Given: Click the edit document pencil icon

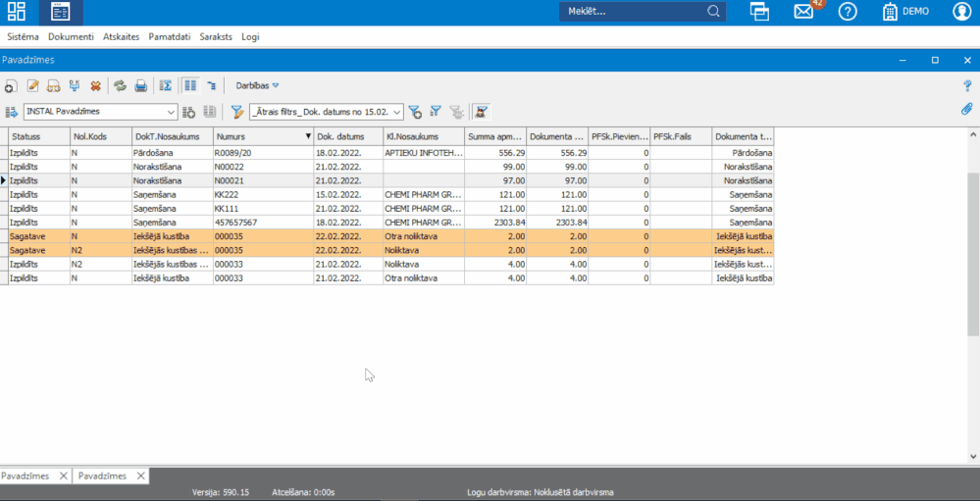Looking at the screenshot, I should point(32,86).
